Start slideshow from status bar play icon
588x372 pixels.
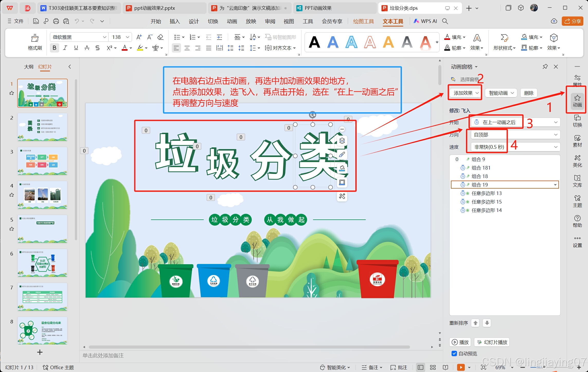[x=461, y=367]
